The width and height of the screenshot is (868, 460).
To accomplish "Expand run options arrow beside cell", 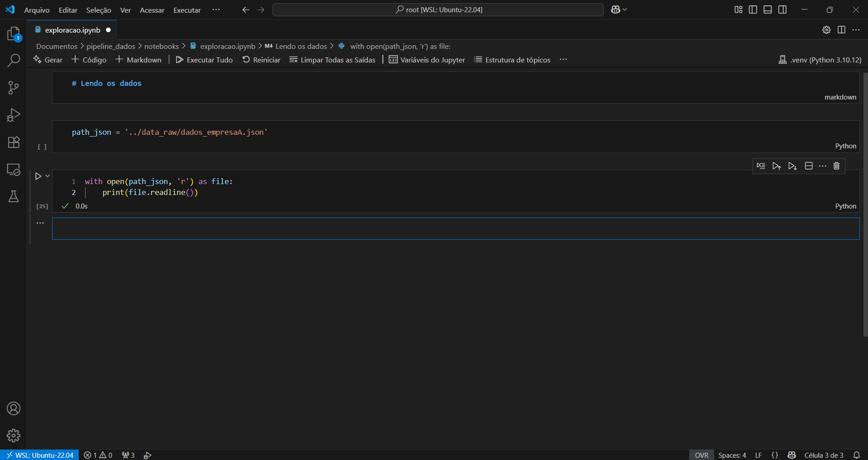I will [47, 176].
